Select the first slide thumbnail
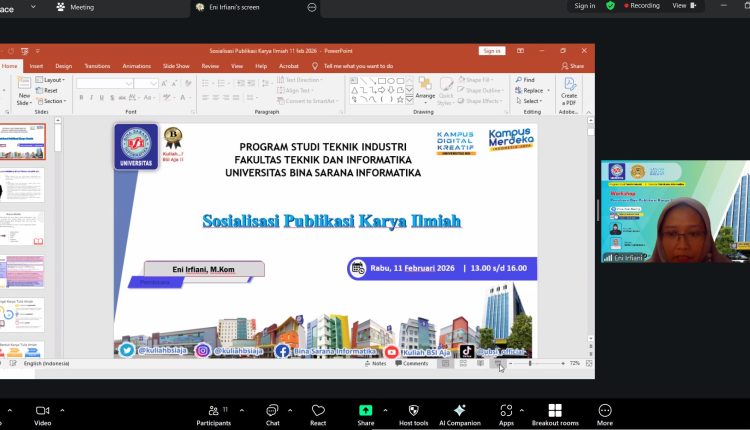 (22, 142)
